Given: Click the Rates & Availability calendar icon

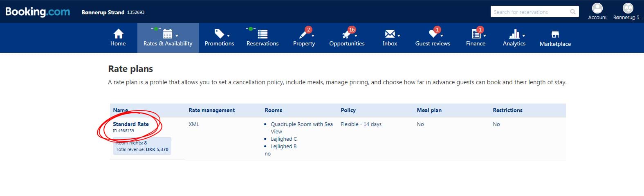Looking at the screenshot, I should [x=167, y=34].
